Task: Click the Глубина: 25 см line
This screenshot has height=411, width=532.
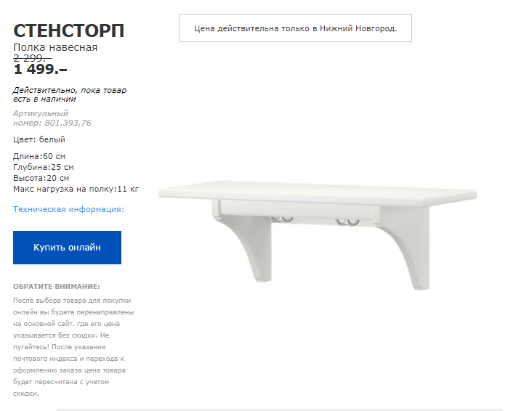Action: coord(44,167)
